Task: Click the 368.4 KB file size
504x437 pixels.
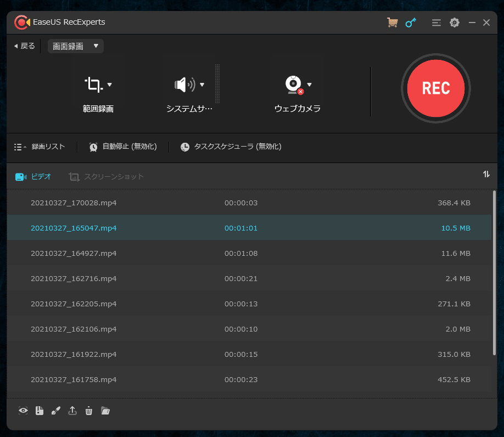Action: pyautogui.click(x=454, y=203)
